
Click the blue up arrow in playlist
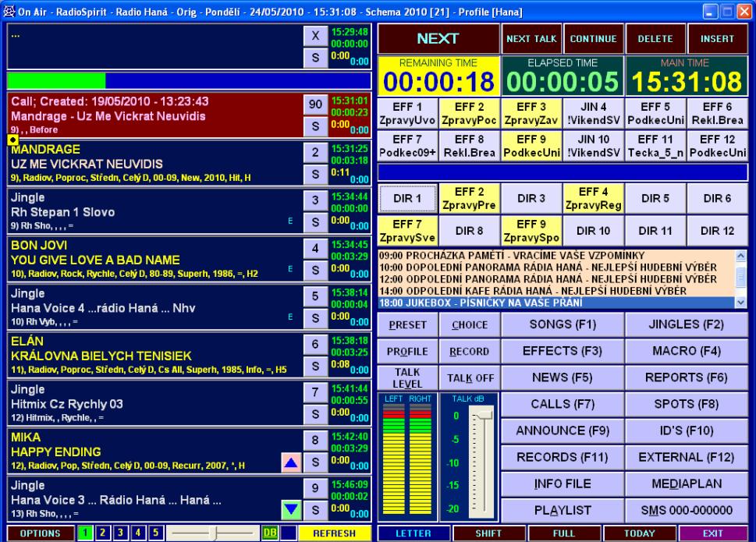point(291,463)
